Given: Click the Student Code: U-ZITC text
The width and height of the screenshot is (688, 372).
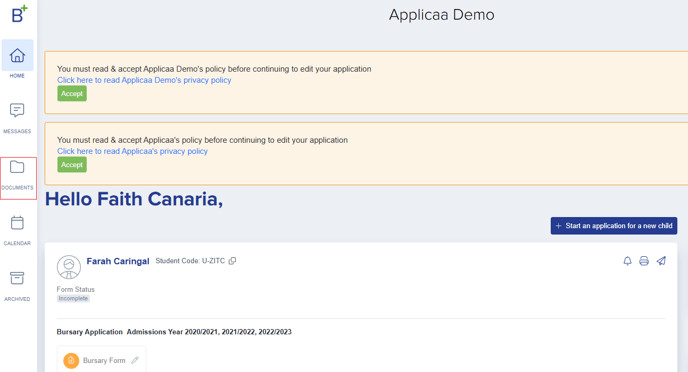Looking at the screenshot, I should 190,261.
